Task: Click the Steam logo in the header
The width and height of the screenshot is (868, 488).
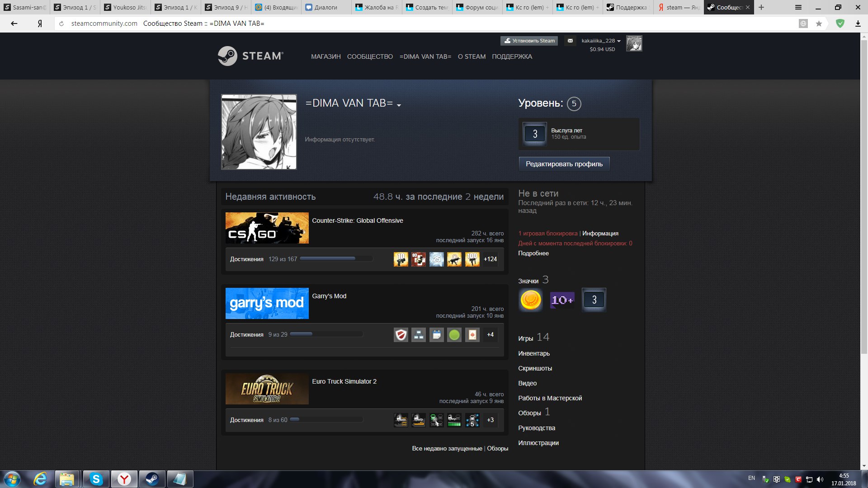Action: [x=250, y=56]
